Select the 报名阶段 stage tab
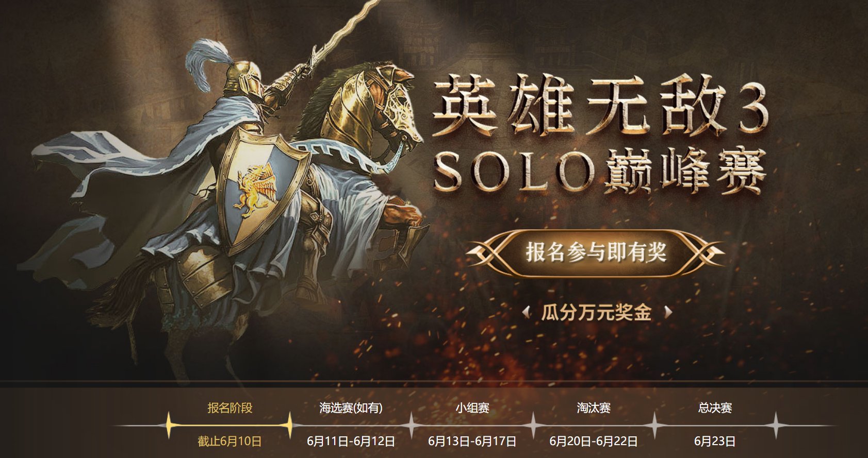The image size is (868, 458). tap(230, 408)
